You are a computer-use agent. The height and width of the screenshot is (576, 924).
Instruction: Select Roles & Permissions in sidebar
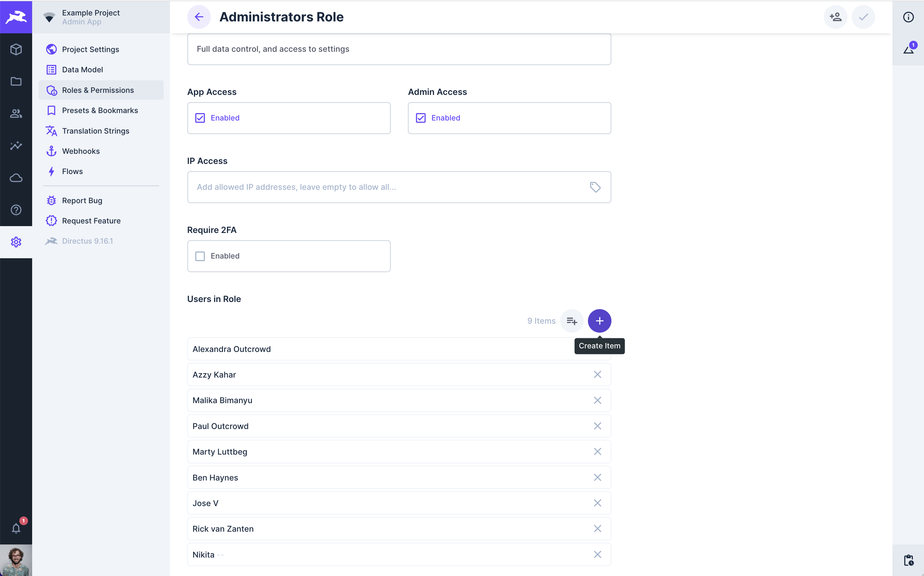pos(98,90)
